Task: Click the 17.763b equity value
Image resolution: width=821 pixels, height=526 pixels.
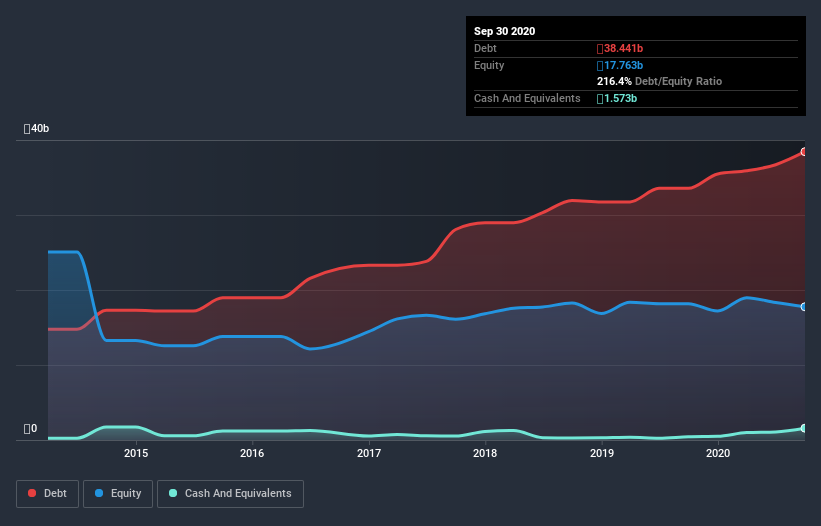Action: (620, 65)
